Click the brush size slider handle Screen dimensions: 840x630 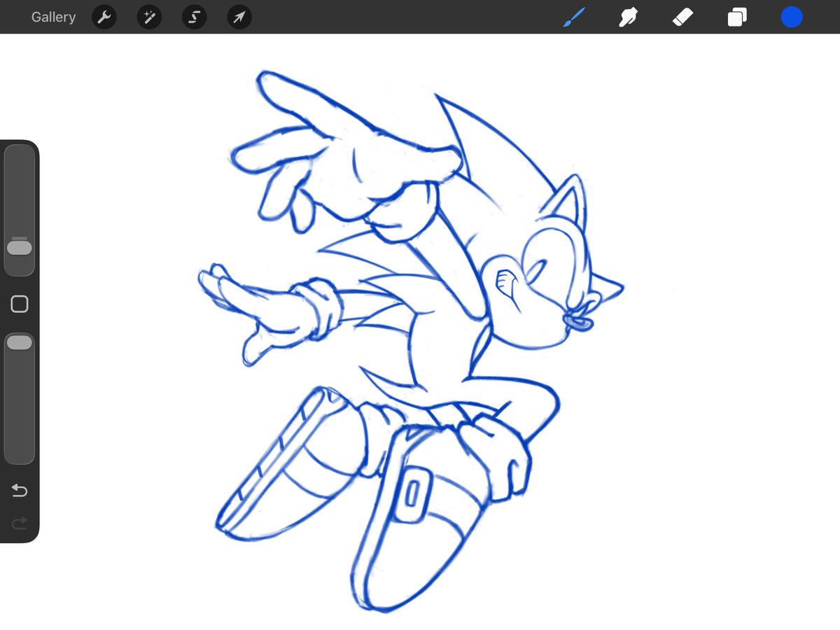[x=20, y=248]
